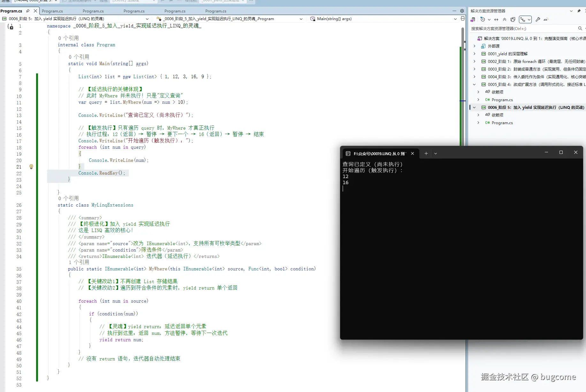Open the editor tab overflow ellipsis menu
The width and height of the screenshot is (586, 392).
point(454,11)
